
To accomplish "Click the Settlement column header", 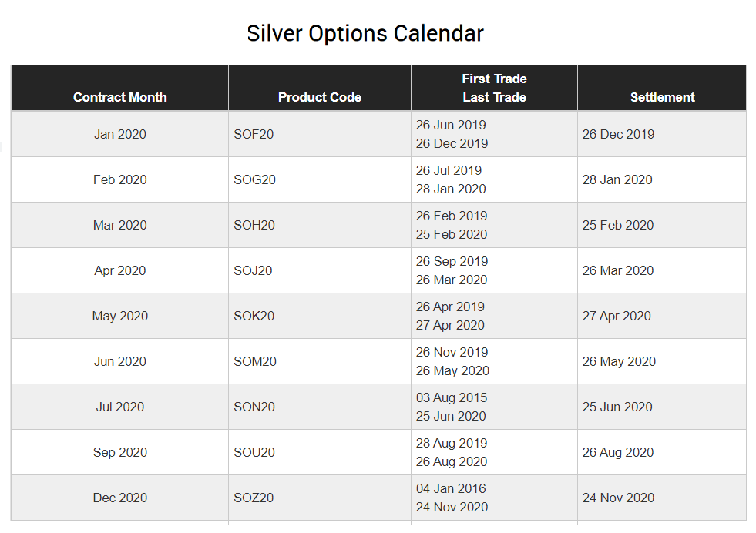I will (663, 97).
